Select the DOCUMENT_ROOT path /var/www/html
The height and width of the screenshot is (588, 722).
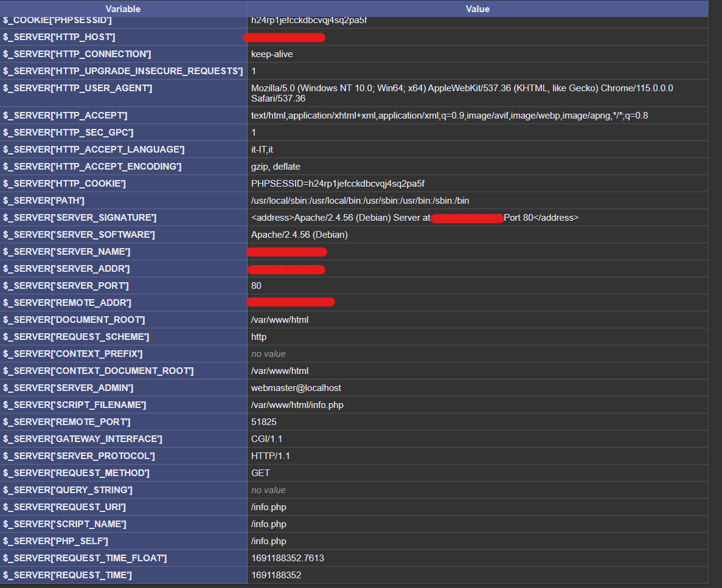279,319
